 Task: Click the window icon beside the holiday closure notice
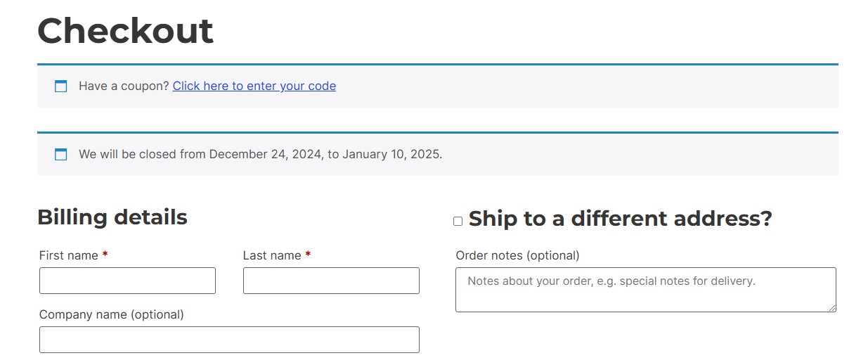(x=61, y=154)
